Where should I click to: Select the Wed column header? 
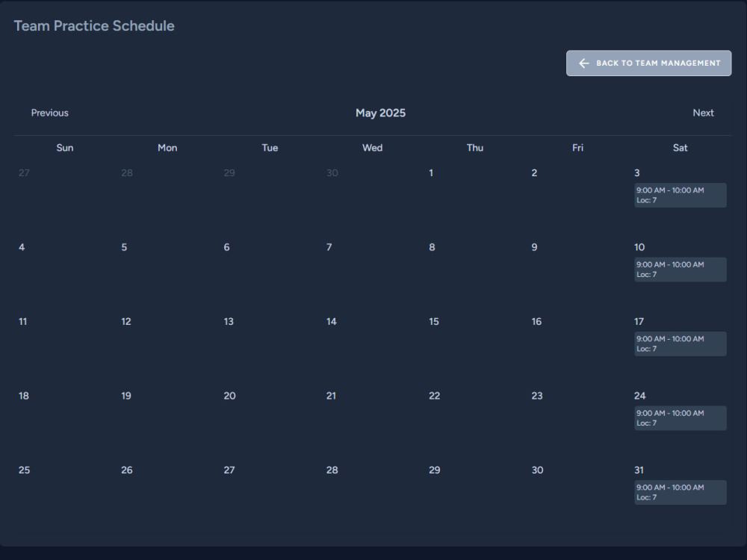coord(373,148)
